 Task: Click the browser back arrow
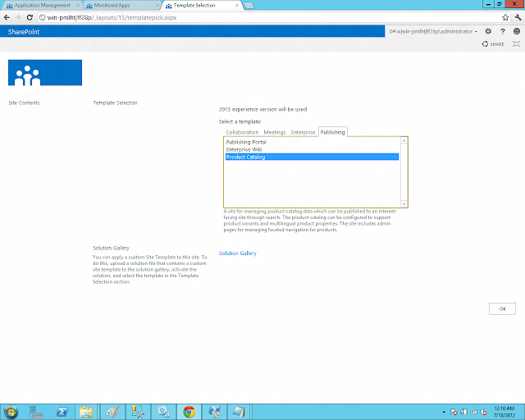coord(7,17)
